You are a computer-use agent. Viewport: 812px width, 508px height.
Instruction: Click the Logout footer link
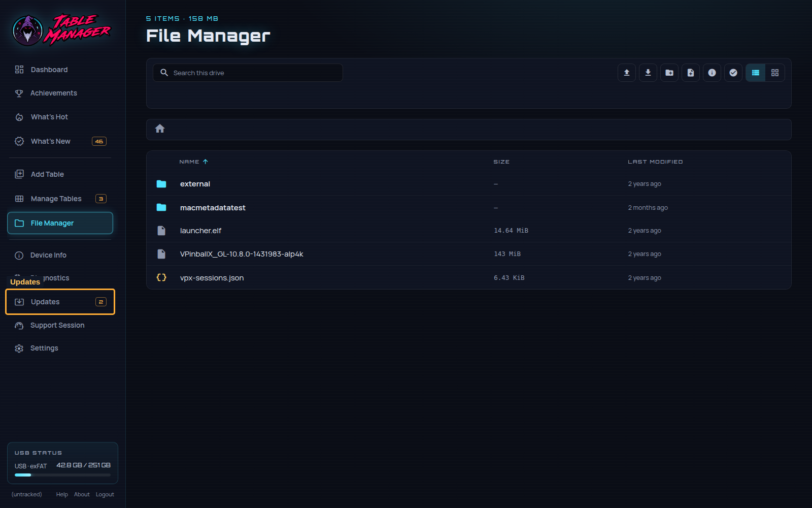pos(105,494)
